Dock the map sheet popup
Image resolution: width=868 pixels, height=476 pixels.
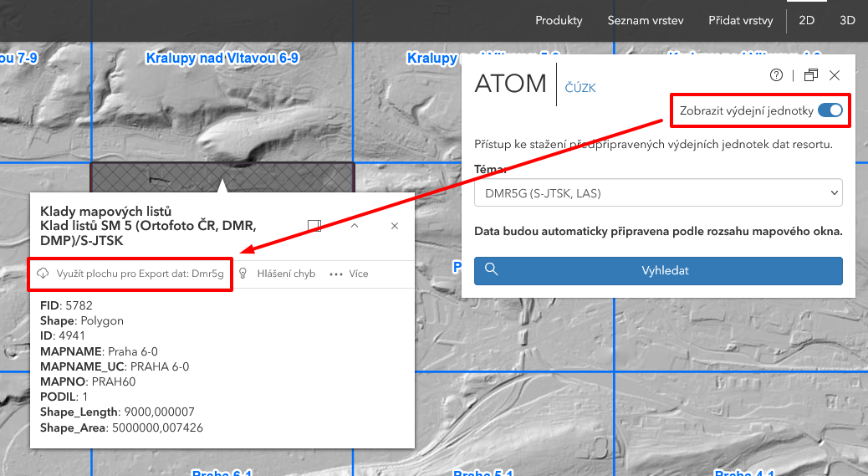(314, 226)
